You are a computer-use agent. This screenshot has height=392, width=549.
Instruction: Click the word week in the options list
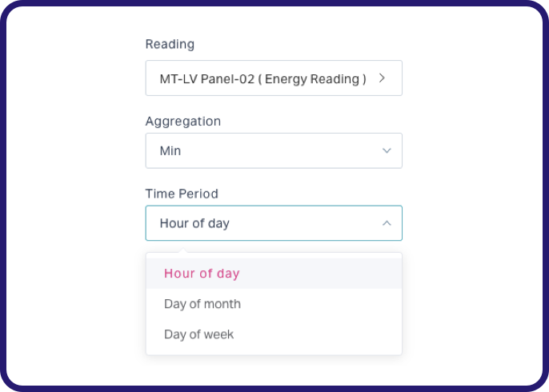[218, 334]
